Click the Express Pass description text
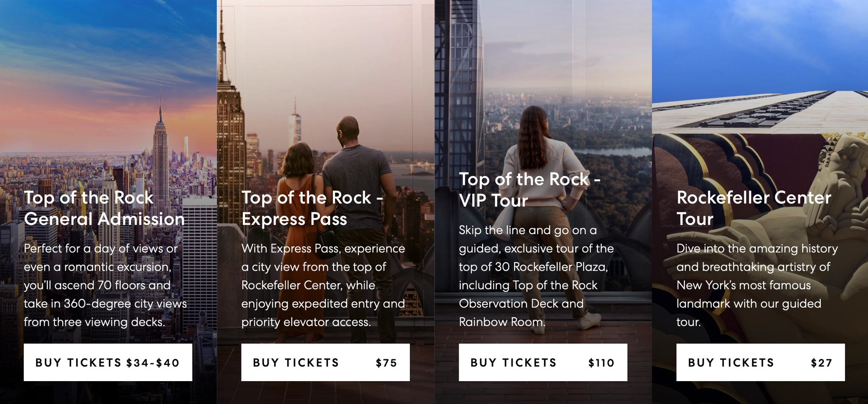868x404 pixels. [323, 285]
